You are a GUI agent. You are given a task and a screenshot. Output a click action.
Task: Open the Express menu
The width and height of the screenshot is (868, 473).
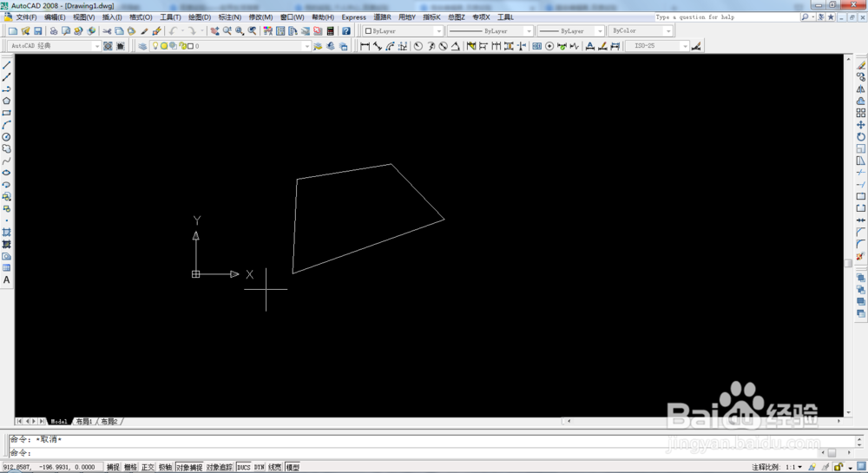coord(354,17)
